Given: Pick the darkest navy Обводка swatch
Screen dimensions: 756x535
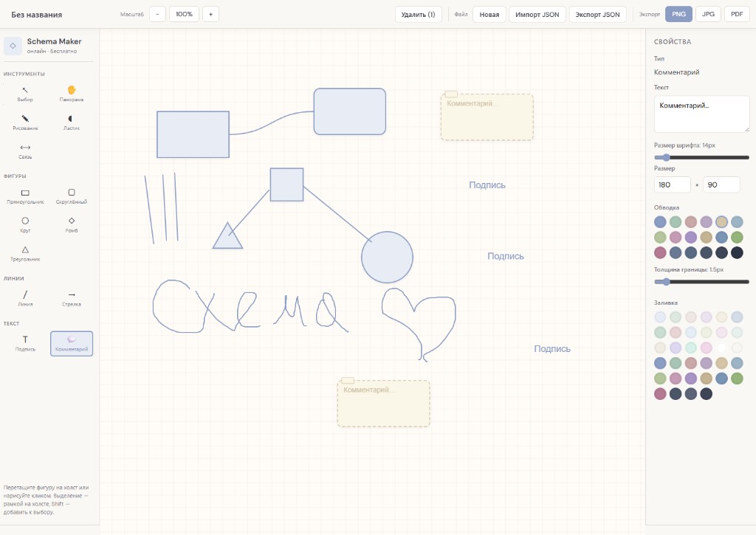Looking at the screenshot, I should point(737,252).
